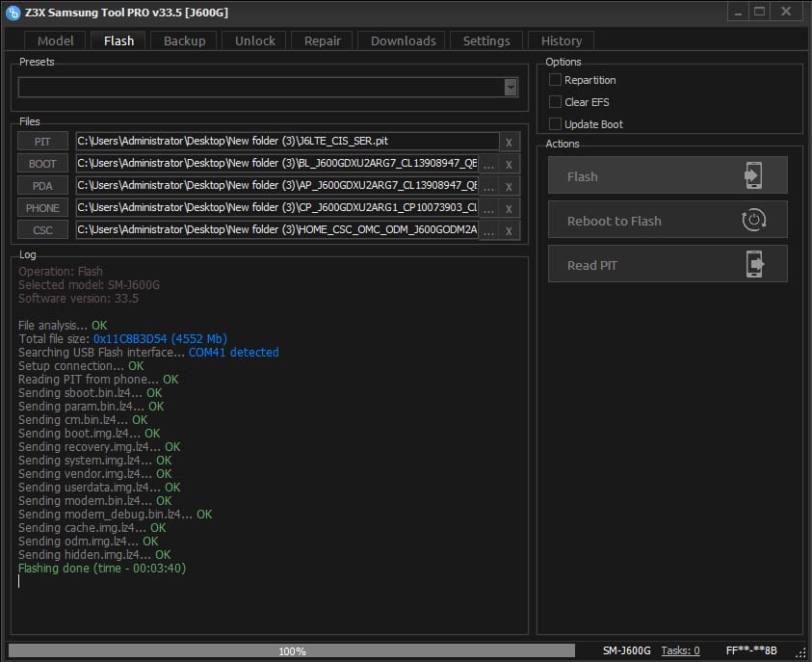Click the CSC file path field
The height and width of the screenshot is (662, 812).
277,229
